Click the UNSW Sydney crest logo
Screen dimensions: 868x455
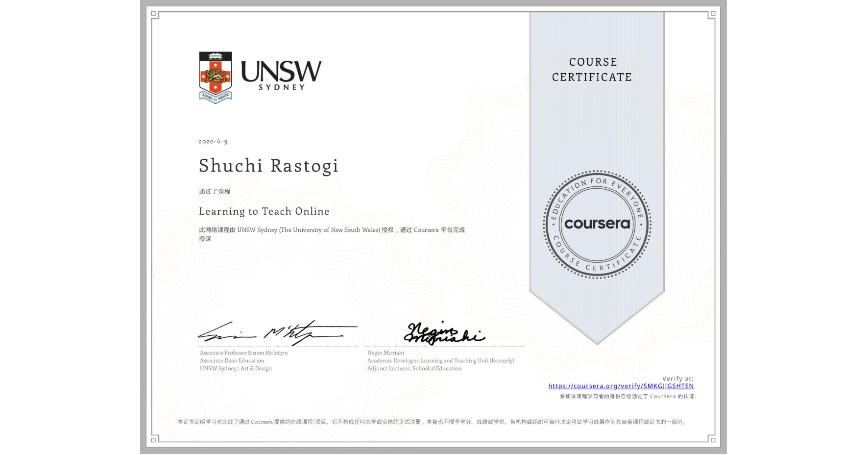[x=216, y=77]
